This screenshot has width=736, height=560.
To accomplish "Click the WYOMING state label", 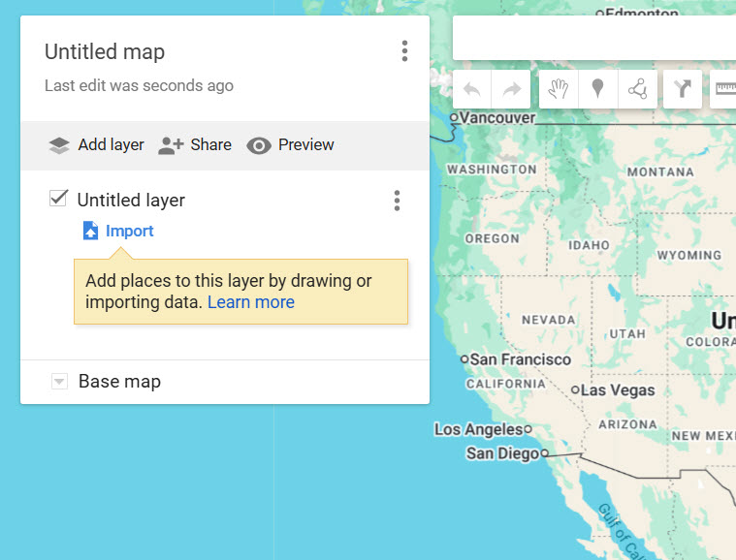I will pos(689,255).
